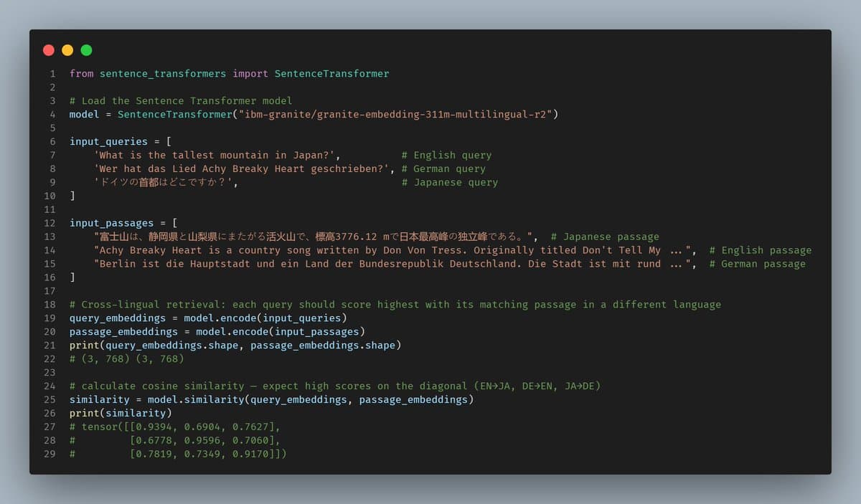
Task: Click 'input_queries = [' declaration
Action: click(x=121, y=141)
